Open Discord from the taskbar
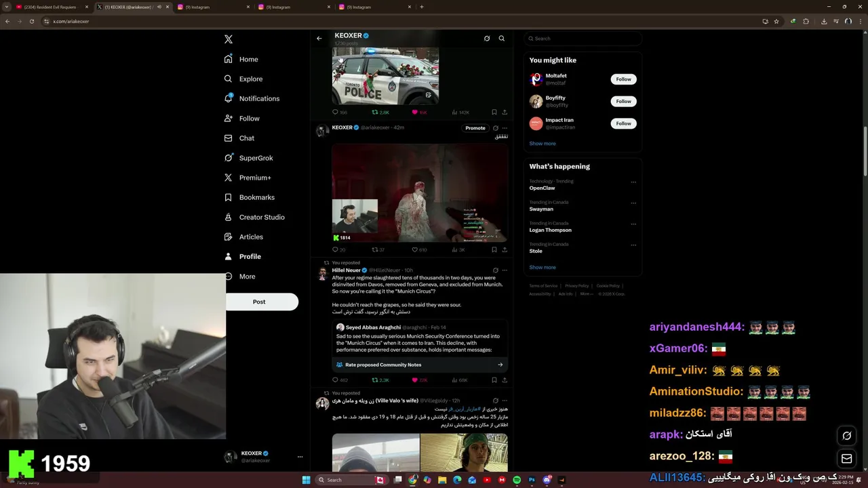This screenshot has height=488, width=868. click(547, 480)
